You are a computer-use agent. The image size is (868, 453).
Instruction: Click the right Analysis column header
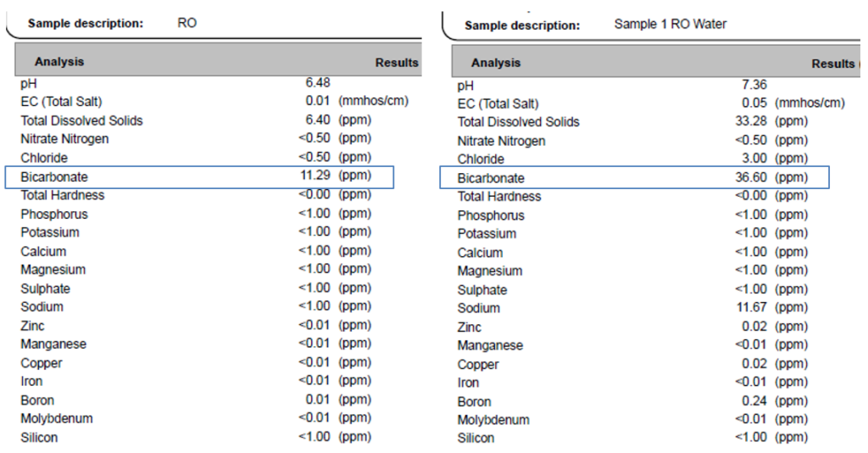pos(496,63)
